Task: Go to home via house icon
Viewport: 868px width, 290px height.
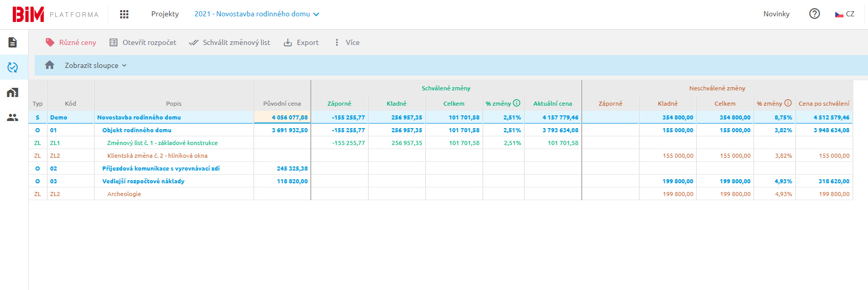Action: [x=50, y=65]
